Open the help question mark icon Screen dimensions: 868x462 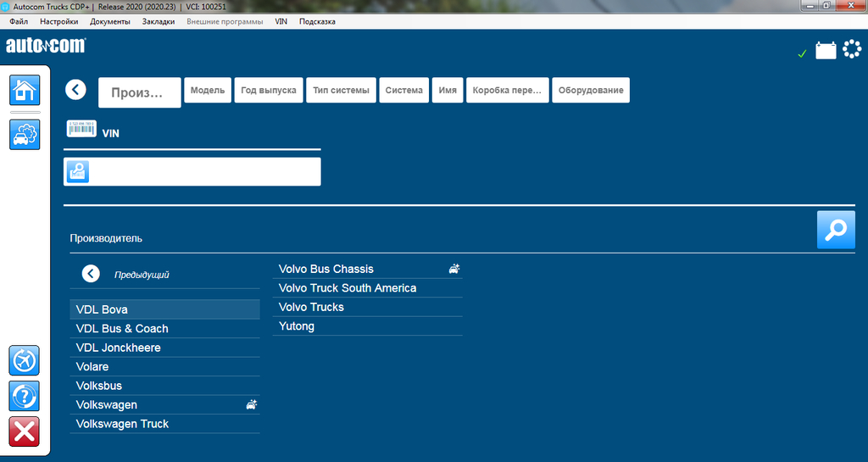point(25,396)
